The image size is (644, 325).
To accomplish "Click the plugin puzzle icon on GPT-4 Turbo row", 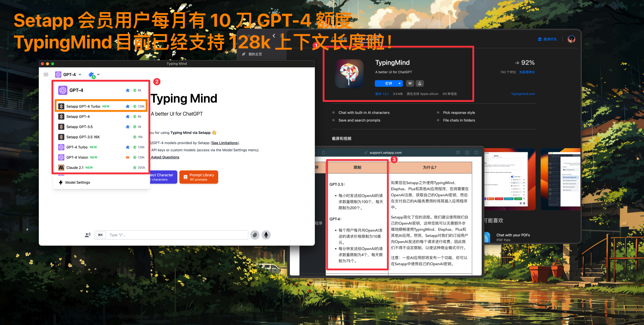I will click(127, 147).
